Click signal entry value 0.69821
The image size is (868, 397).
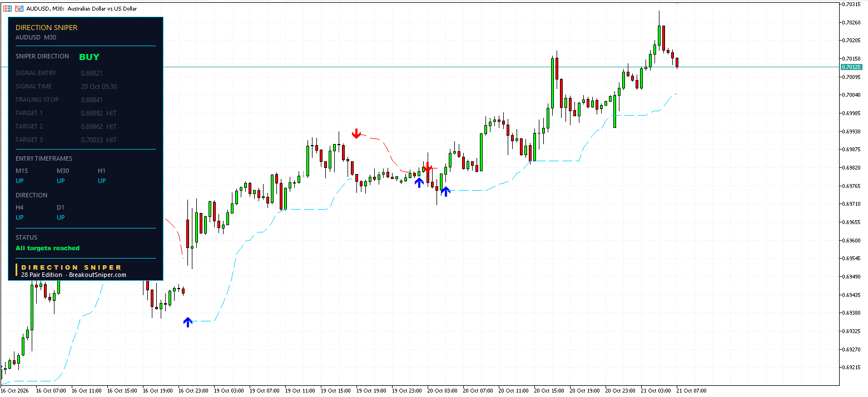[92, 73]
